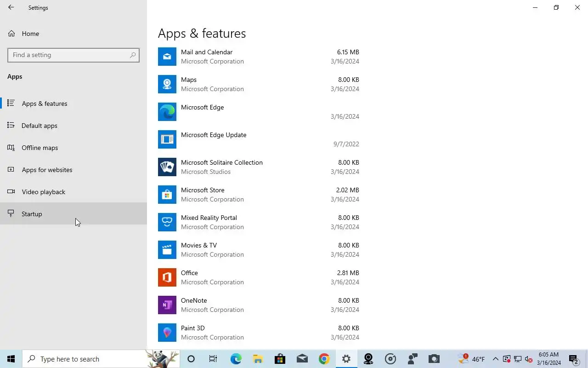Click the Office app icon

(167, 277)
